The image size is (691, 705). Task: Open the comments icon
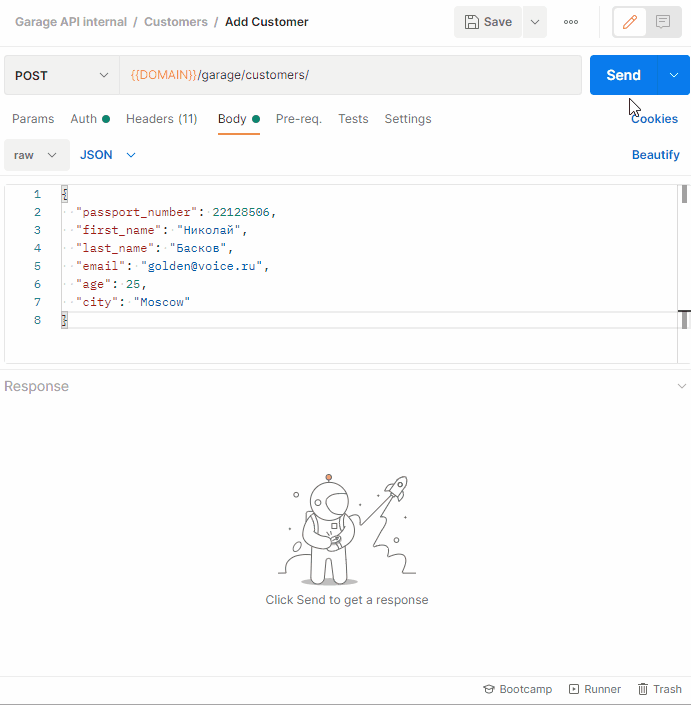[x=662, y=22]
